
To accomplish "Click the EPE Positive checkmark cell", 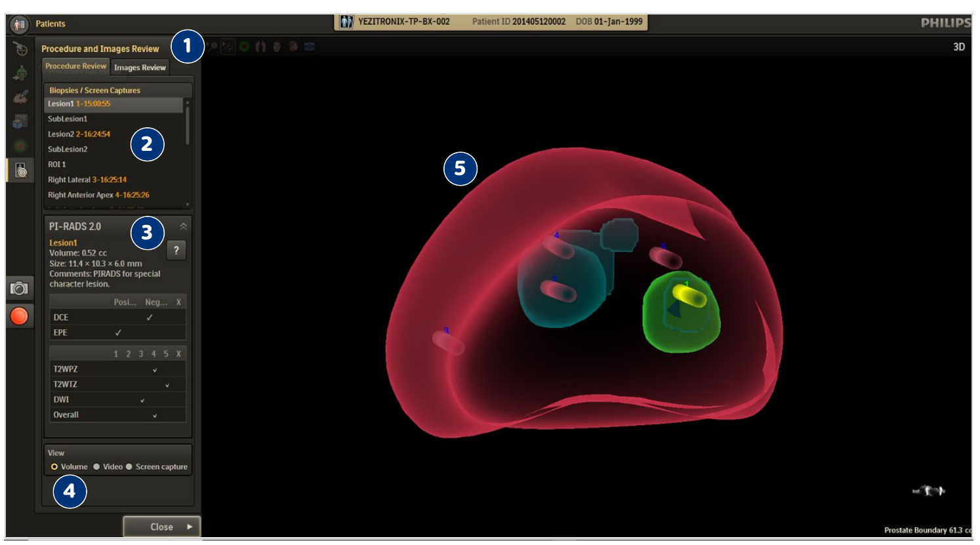I will point(118,333).
